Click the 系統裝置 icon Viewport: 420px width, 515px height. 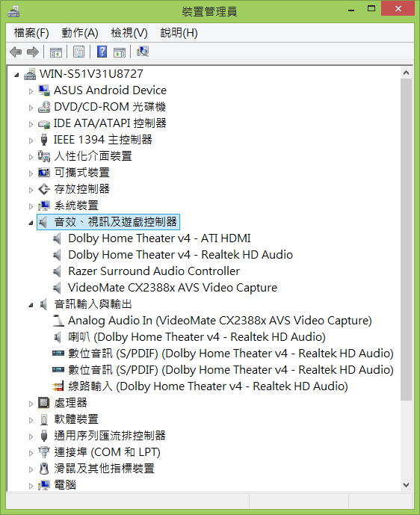pos(44,206)
